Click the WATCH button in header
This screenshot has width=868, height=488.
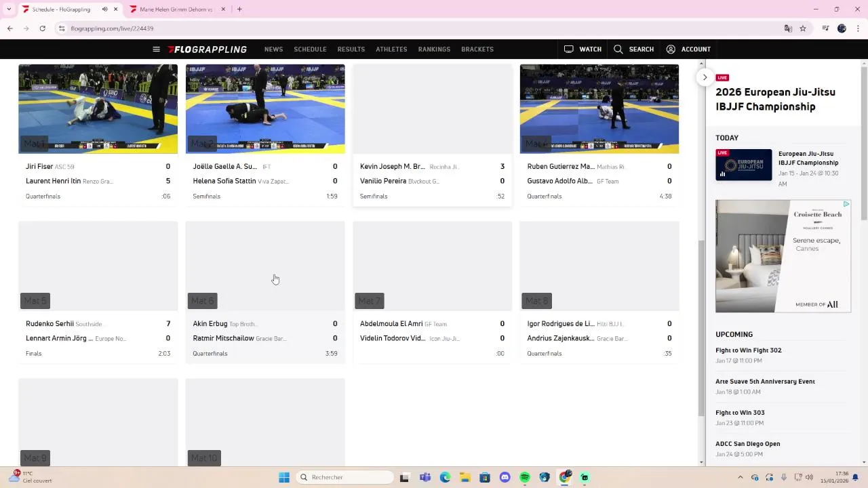pos(583,49)
